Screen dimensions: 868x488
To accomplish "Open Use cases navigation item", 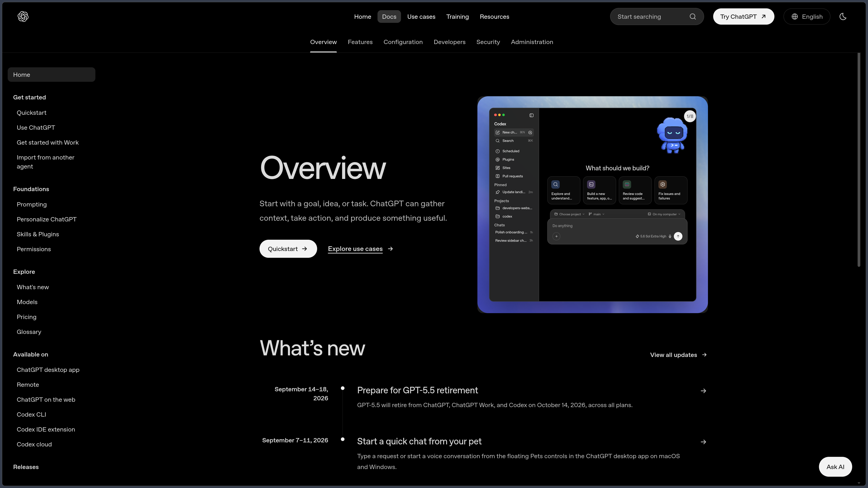I will 421,16.
